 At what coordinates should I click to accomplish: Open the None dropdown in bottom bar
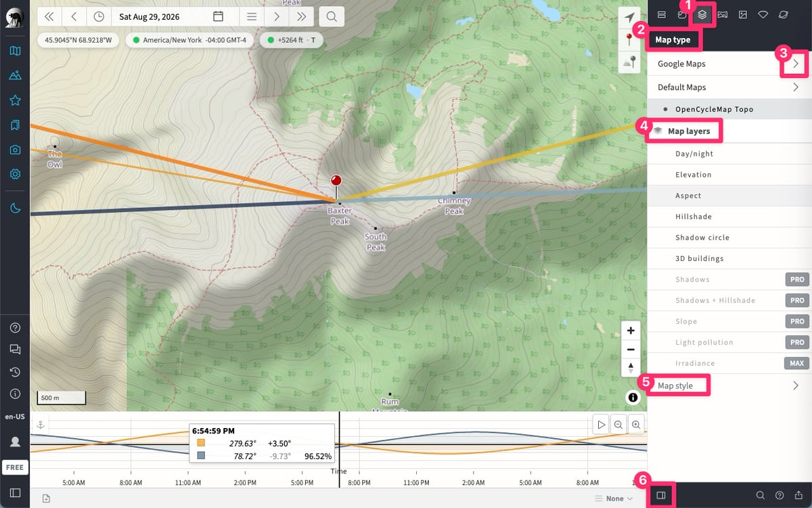click(614, 499)
